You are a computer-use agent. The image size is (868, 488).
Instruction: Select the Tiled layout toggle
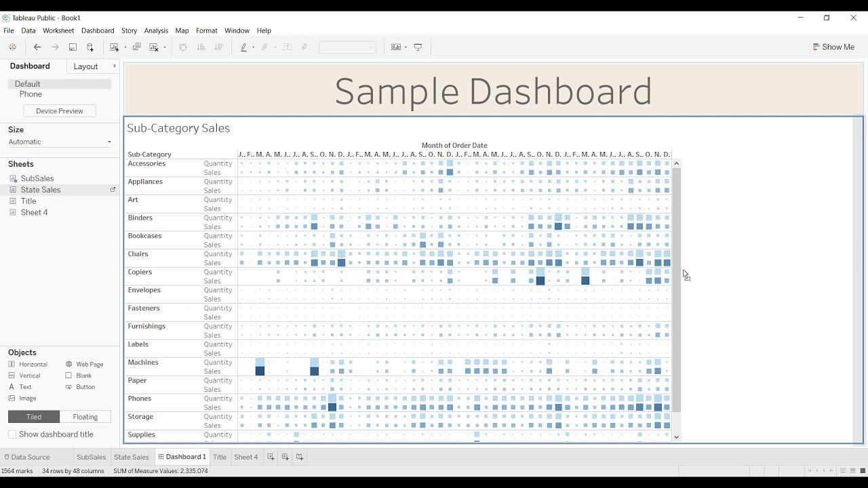pos(34,417)
